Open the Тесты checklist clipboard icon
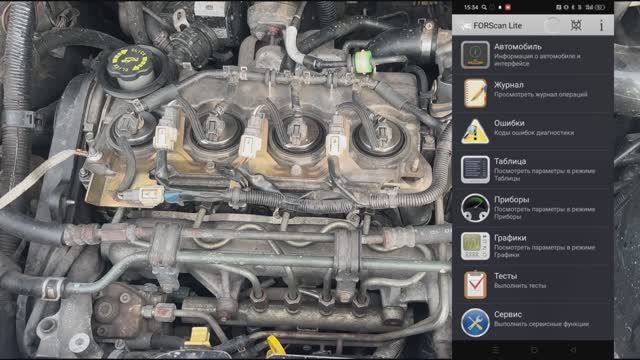The height and width of the screenshot is (360, 640). (475, 284)
